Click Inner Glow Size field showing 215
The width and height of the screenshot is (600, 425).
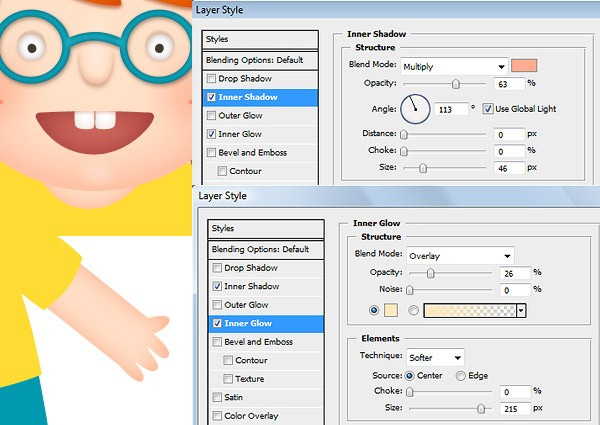pos(515,409)
